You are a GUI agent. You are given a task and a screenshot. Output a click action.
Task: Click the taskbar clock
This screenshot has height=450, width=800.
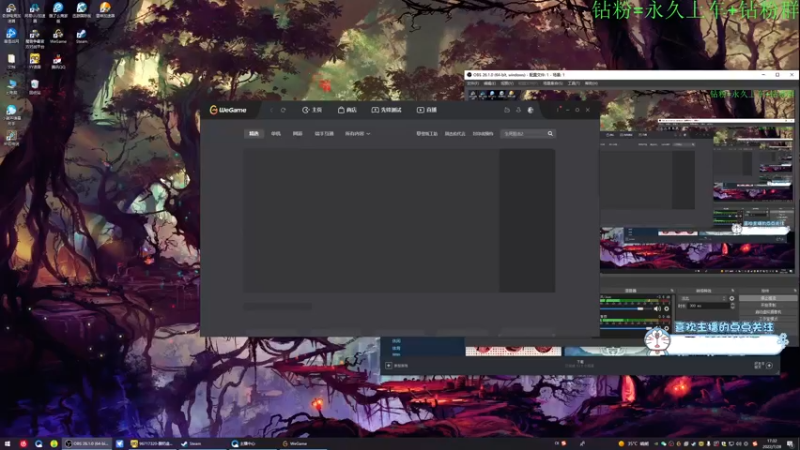[x=771, y=443]
